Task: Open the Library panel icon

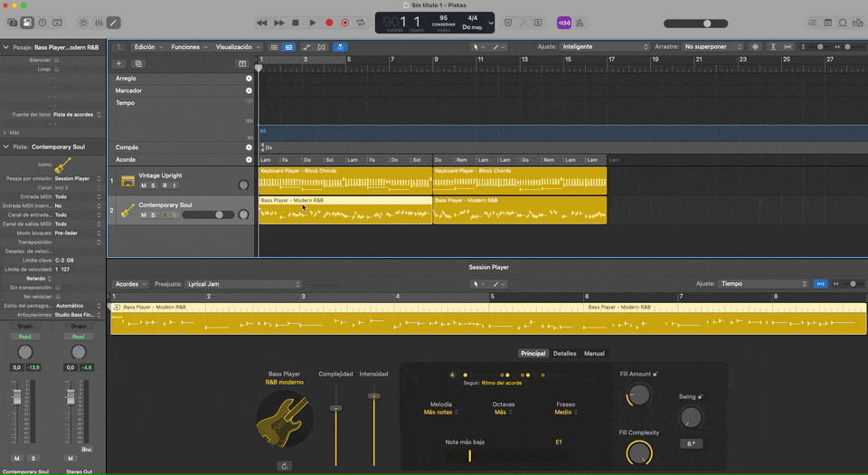Action: click(x=12, y=23)
